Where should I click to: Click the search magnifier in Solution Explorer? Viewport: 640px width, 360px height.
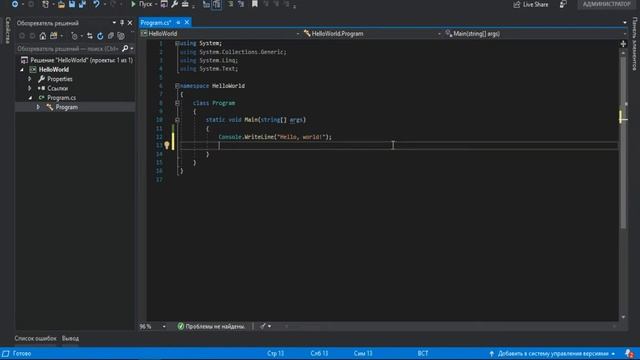click(x=125, y=49)
